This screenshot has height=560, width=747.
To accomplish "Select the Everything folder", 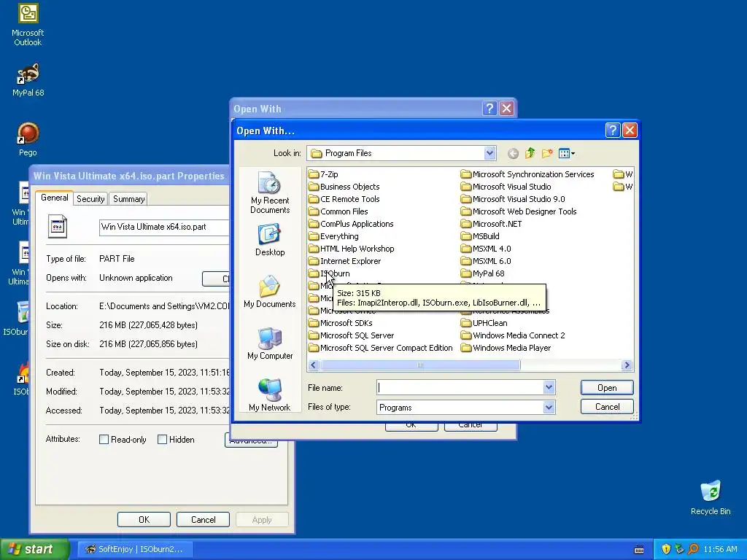I will [x=333, y=236].
